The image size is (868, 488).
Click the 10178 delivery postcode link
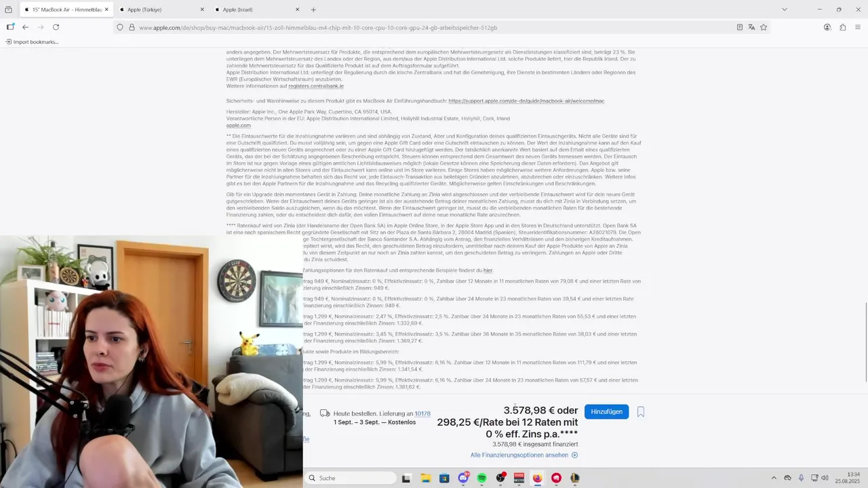pos(422,413)
